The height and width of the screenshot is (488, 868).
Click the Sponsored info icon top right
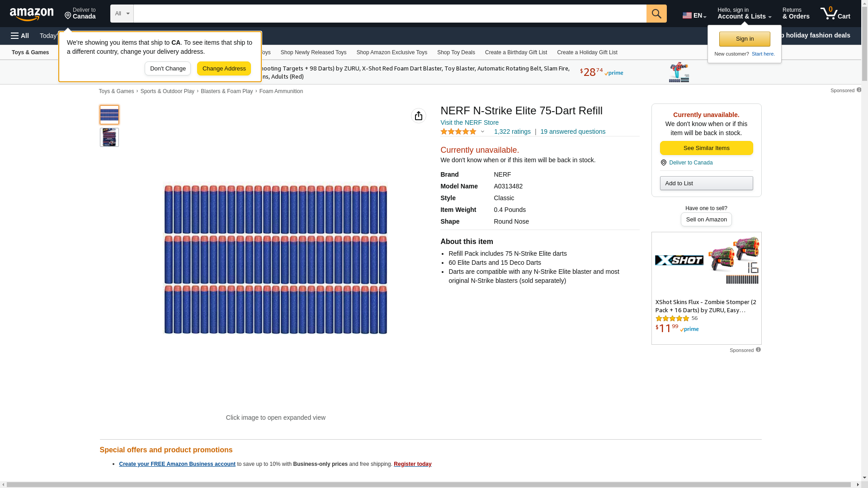point(859,90)
